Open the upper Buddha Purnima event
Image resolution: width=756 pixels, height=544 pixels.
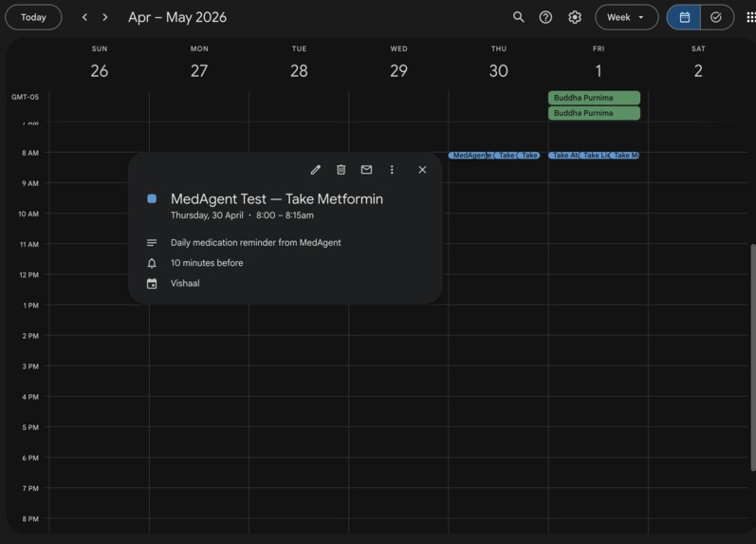(594, 98)
